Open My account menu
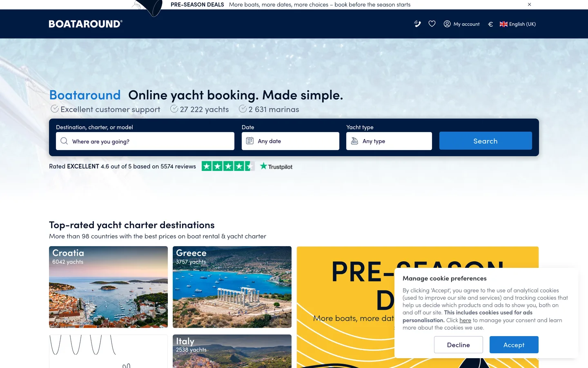Screen dimensions: 588x368 462,24
